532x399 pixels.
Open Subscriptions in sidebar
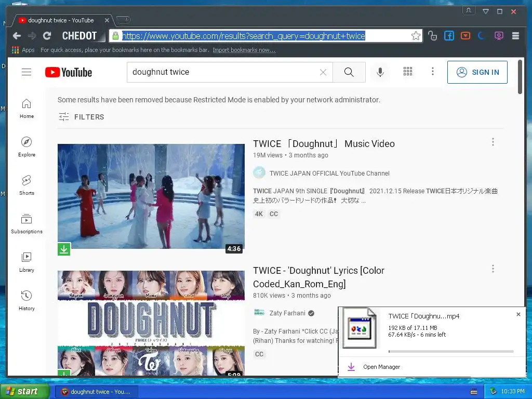[26, 224]
